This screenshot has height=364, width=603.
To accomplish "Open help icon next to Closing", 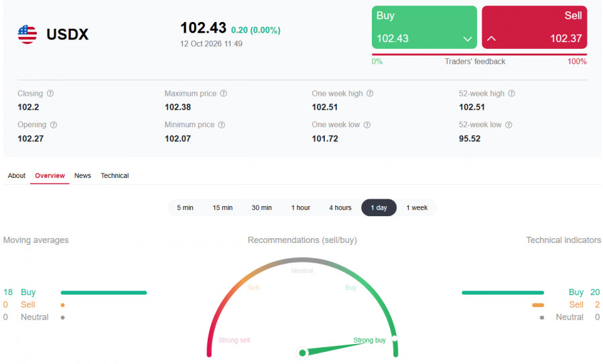I will pos(50,93).
